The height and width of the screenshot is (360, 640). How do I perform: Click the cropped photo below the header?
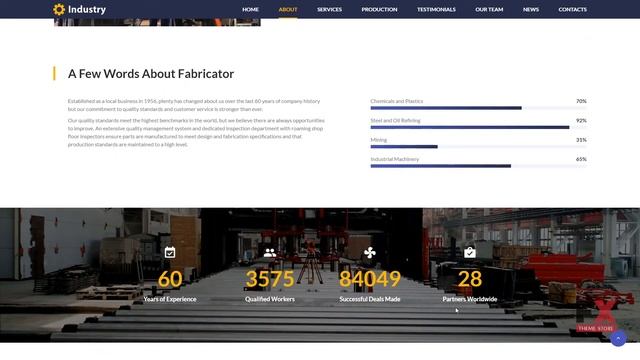coord(157,22)
